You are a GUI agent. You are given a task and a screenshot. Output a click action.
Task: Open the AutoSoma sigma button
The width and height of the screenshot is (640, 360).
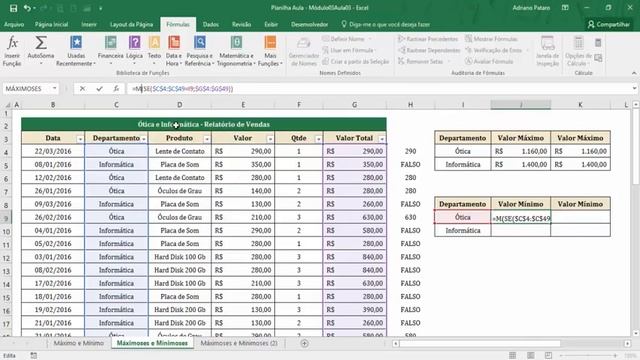pyautogui.click(x=40, y=51)
